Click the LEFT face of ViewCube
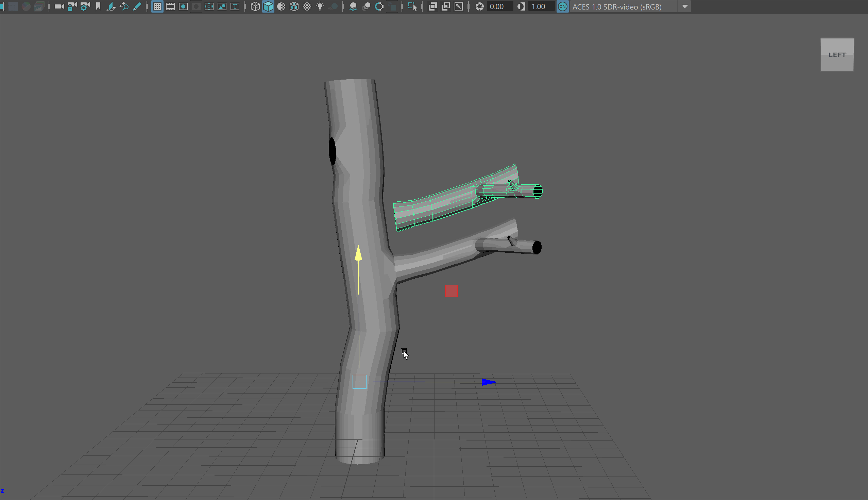Viewport: 868px width, 500px height. click(x=837, y=55)
